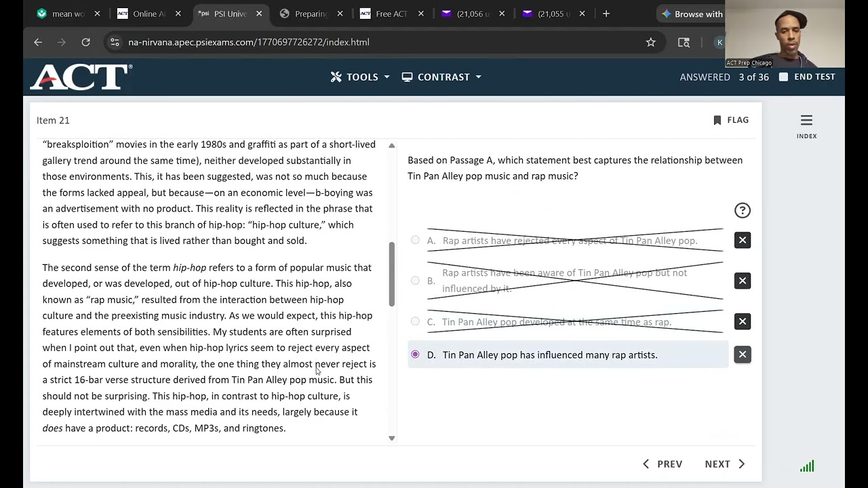Click the ACT Prep Chicago webcam thumbnail
The width and height of the screenshot is (868, 488).
coord(785,34)
